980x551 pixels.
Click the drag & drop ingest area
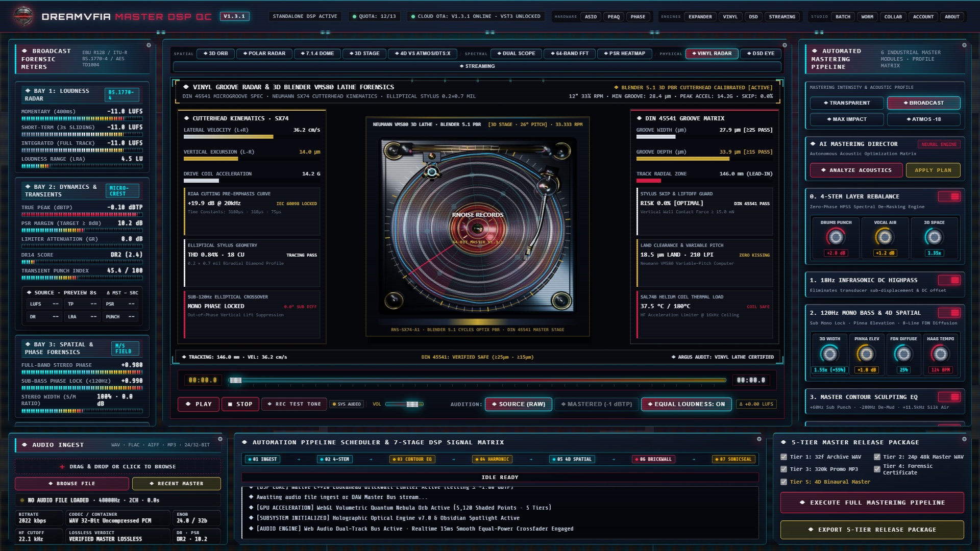click(118, 467)
